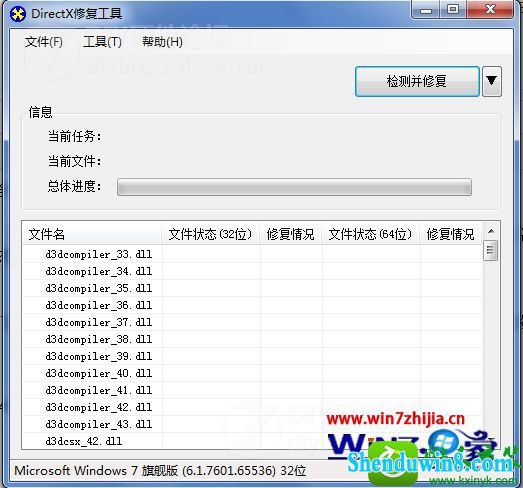Select row d3dcompiler_41.dll
The width and height of the screenshot is (523, 488).
point(252,390)
